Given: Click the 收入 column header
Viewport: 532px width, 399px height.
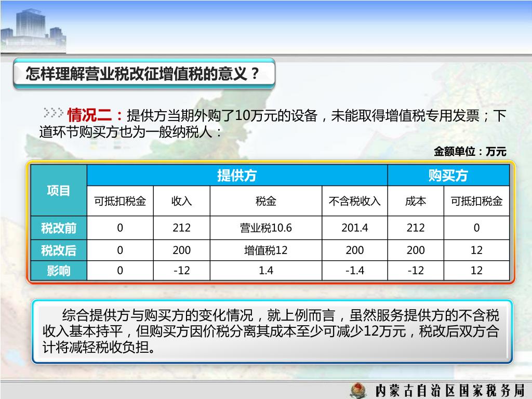Looking at the screenshot, I should pos(181,201).
